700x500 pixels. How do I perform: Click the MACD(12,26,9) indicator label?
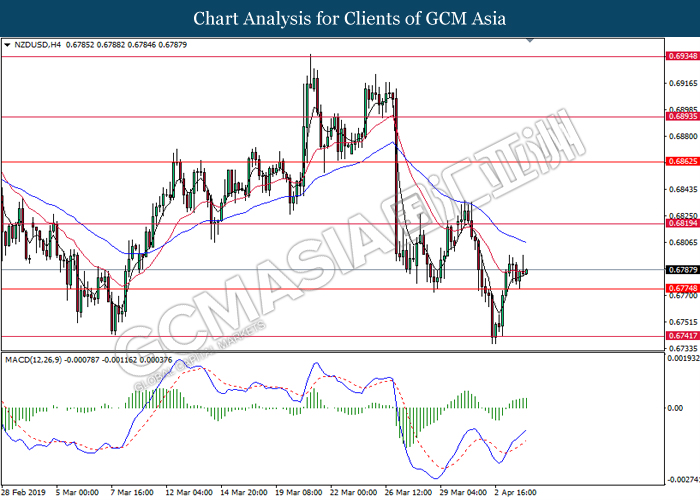point(33,359)
